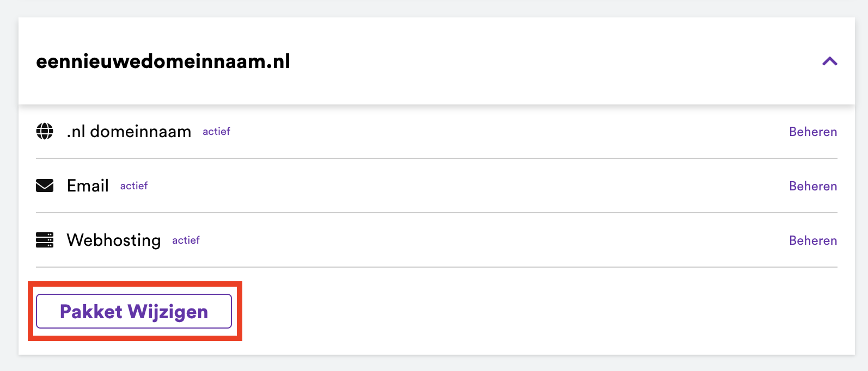Click the envelope icon beside Email
868x371 pixels.
[x=45, y=186]
